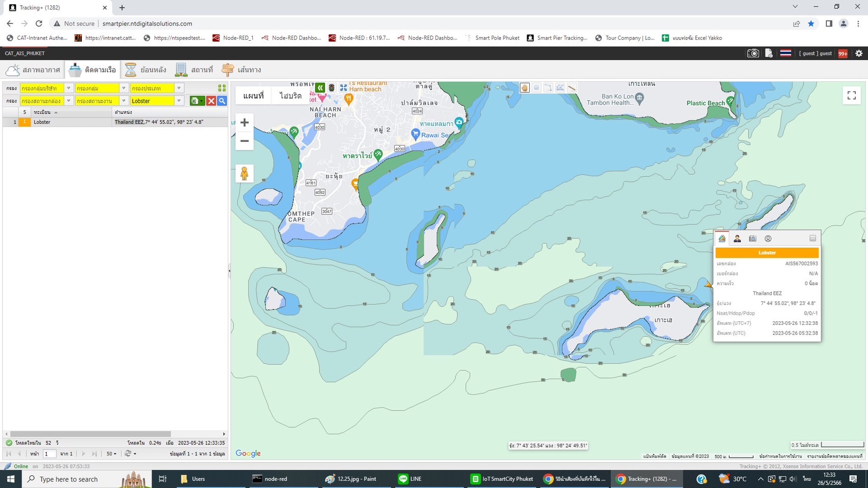Collapse panel with green double-arrow icon
This screenshot has height=488, width=868.
[320, 88]
